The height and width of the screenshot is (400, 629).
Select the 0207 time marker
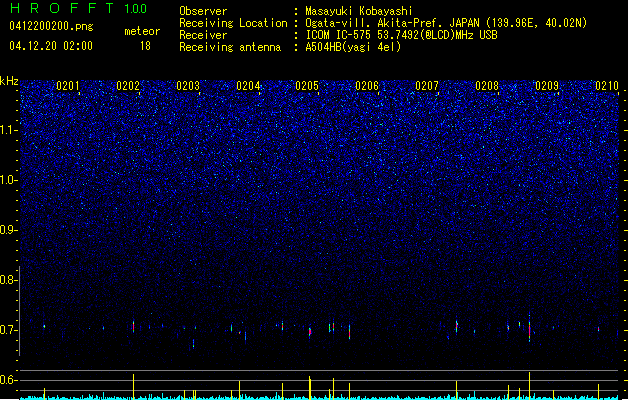tap(427, 86)
